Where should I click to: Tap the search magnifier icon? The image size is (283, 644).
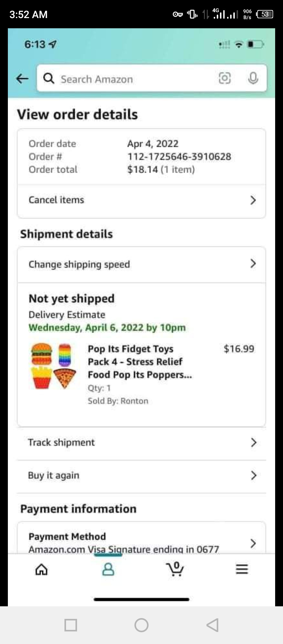click(49, 79)
